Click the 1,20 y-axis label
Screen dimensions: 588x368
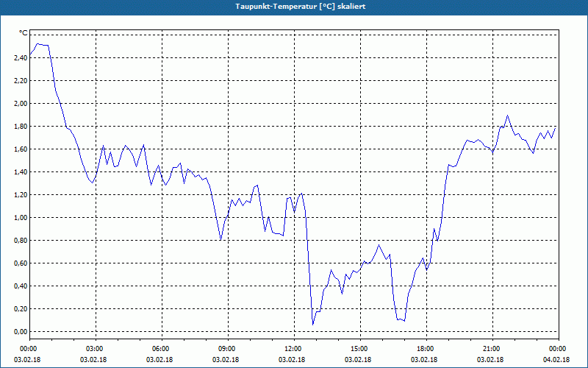point(21,195)
